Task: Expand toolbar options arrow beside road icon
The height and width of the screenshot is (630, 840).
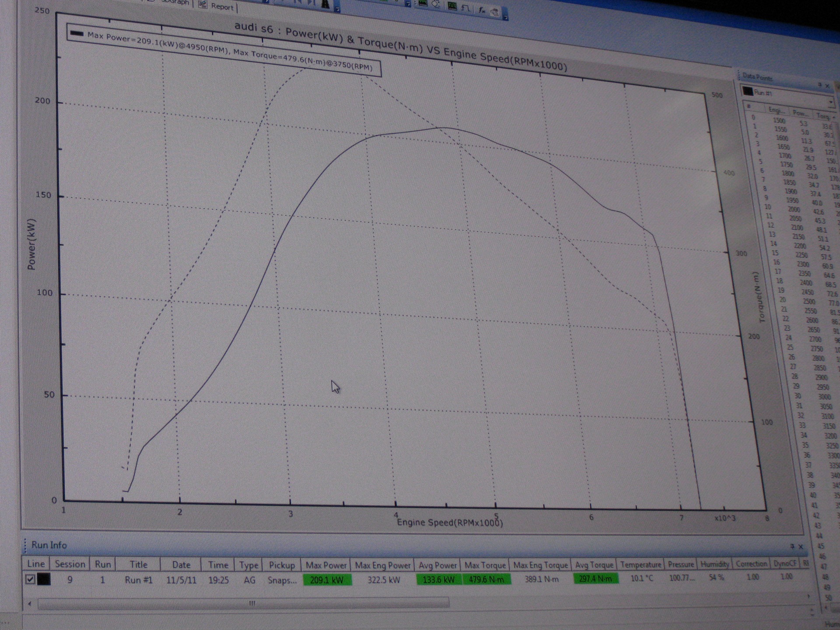Action: point(337,9)
